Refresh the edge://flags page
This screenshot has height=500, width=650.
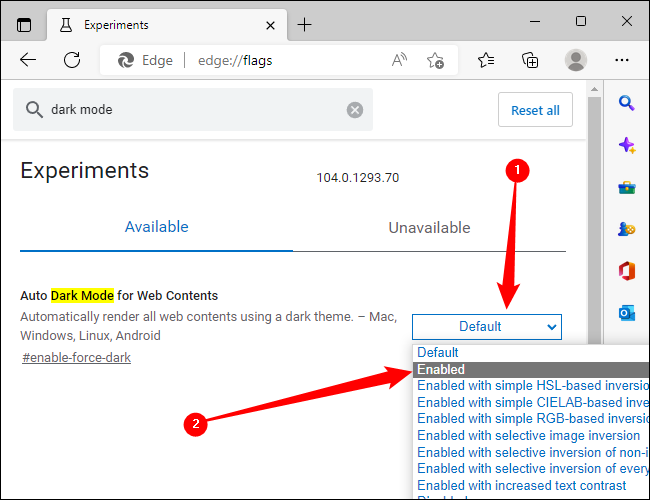[x=72, y=60]
